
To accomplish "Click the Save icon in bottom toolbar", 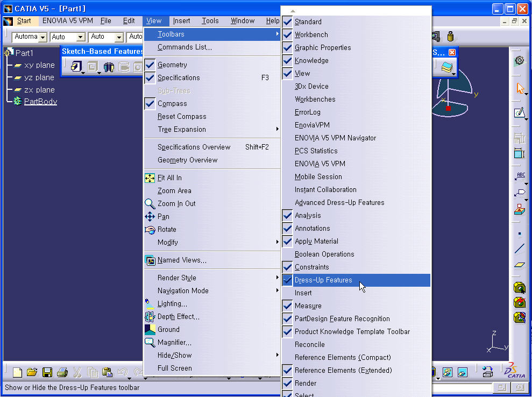I will (47, 372).
